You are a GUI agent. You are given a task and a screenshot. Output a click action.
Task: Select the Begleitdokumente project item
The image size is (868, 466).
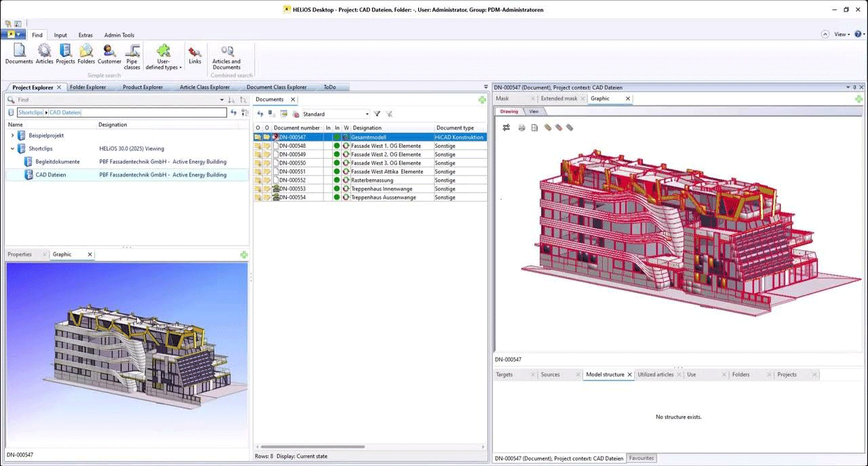coord(57,161)
